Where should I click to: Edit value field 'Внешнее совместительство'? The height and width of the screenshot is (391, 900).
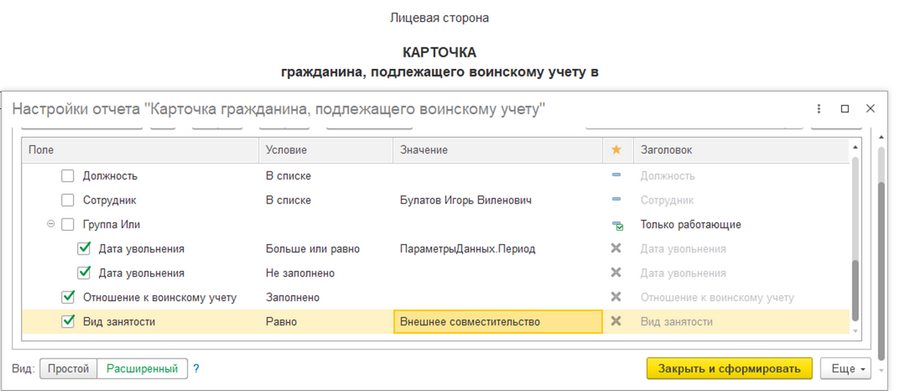pyautogui.click(x=498, y=322)
